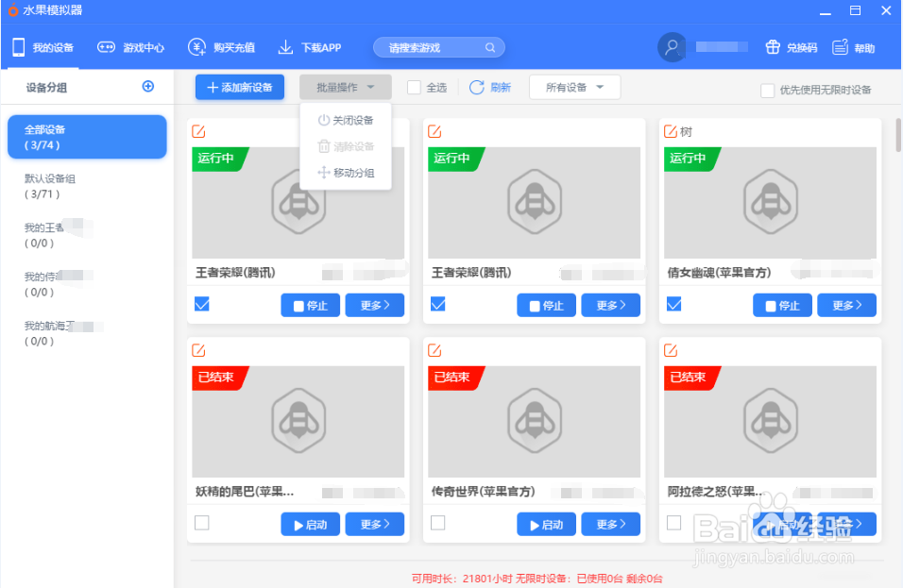Edit name icon on first 王者荣耀 card
Image resolution: width=903 pixels, height=588 pixels.
coord(198,131)
